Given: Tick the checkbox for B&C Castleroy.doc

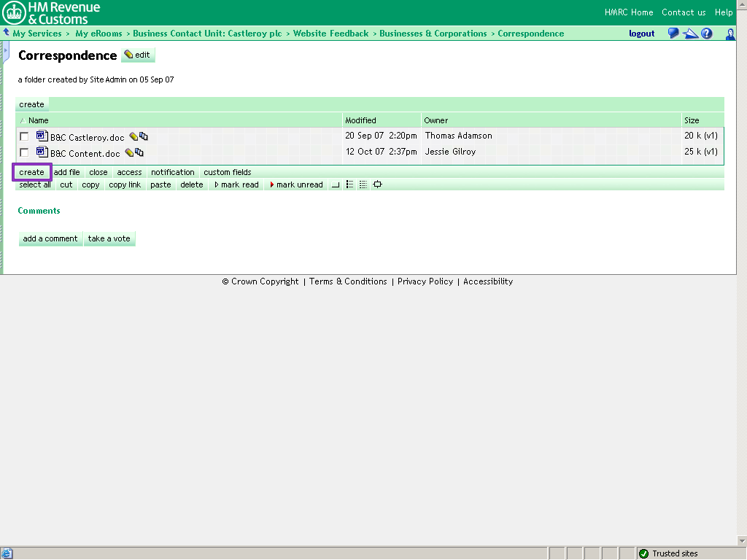Looking at the screenshot, I should tap(24, 136).
